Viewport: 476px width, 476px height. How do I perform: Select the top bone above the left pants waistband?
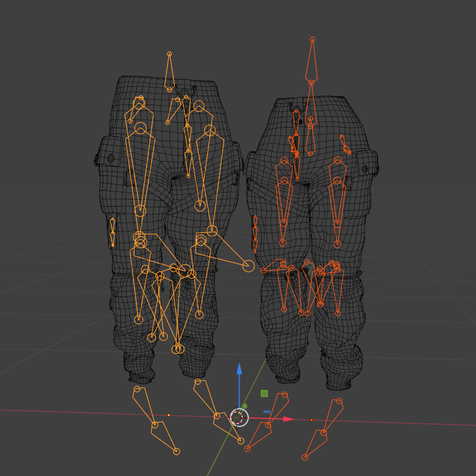169,72
